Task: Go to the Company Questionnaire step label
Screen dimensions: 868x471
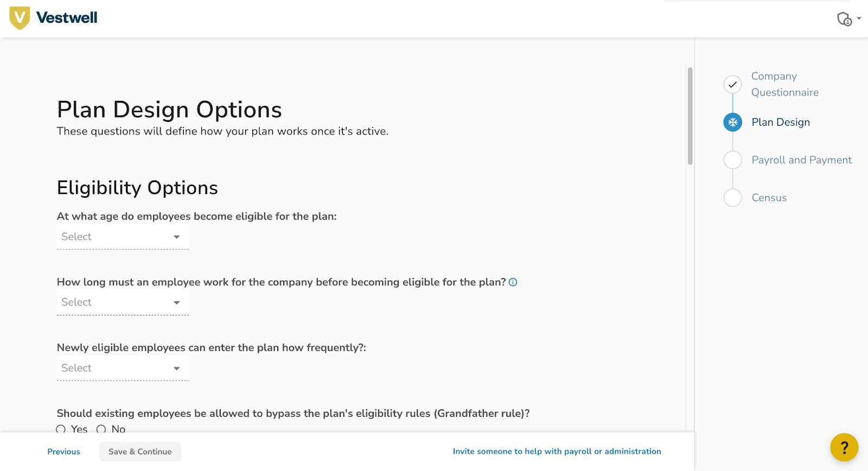Action: (x=785, y=85)
